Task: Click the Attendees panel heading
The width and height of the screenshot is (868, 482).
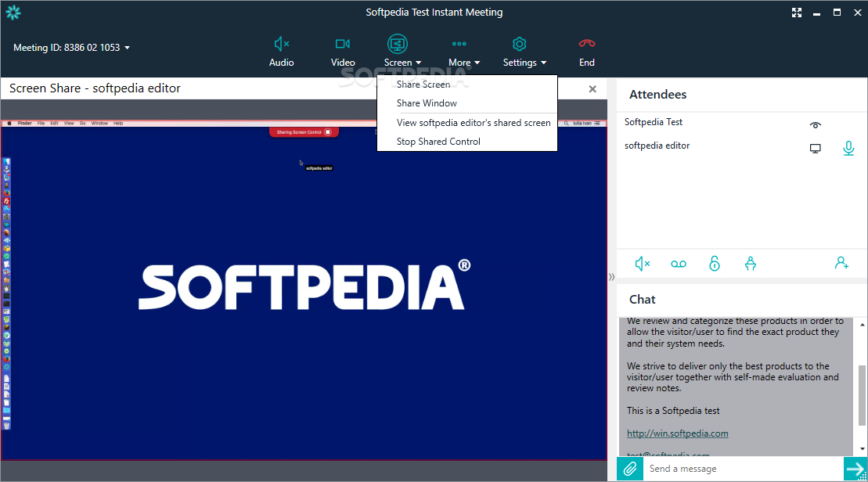Action: click(657, 95)
